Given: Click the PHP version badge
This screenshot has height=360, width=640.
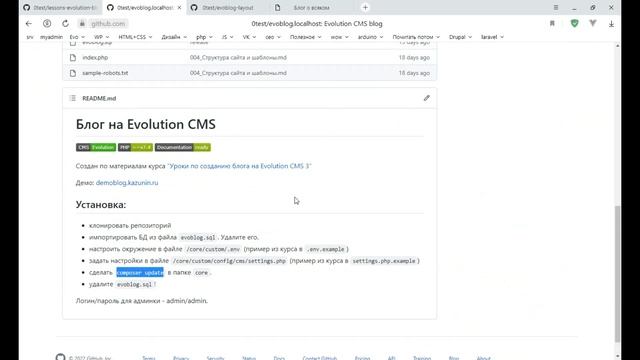Looking at the screenshot, I should pos(135,147).
